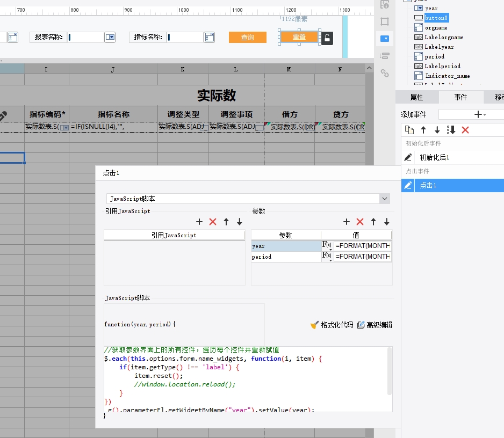
Task: Move referenced JavaScript down
Action: coord(240,222)
